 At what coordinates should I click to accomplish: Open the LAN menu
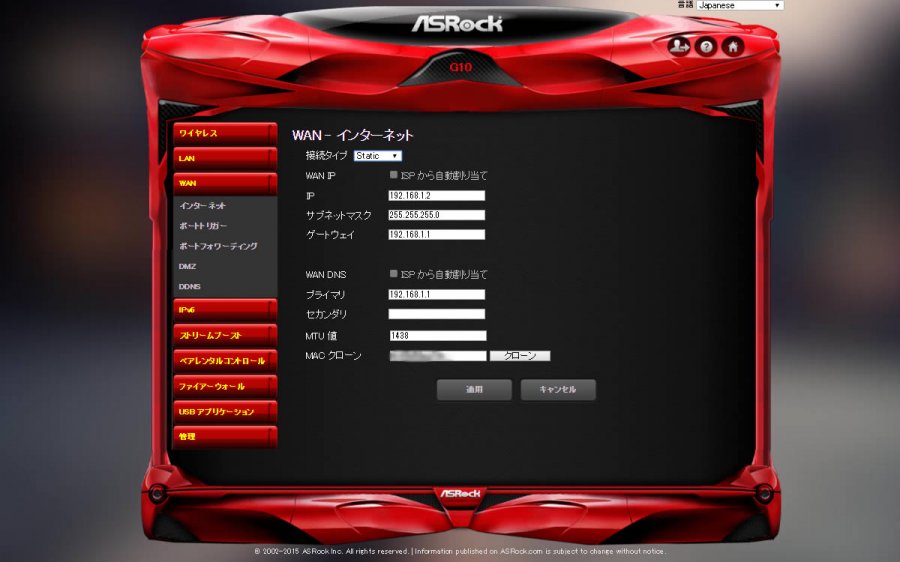click(225, 158)
